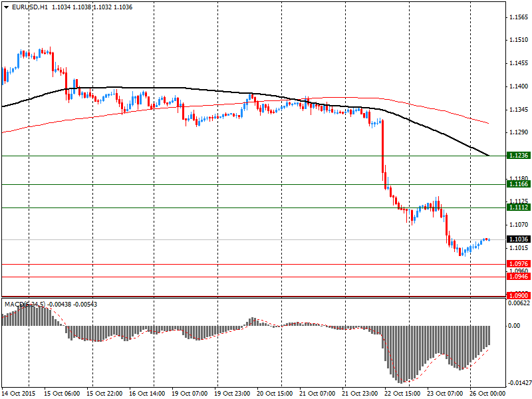Click the 1.1345 price scale value

tap(519, 110)
